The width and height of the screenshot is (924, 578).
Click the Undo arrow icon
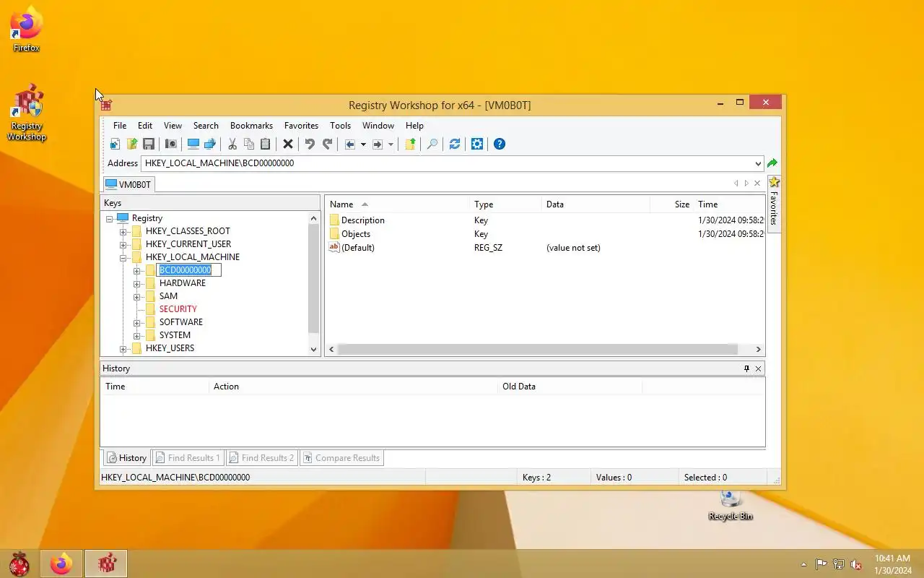tap(310, 144)
